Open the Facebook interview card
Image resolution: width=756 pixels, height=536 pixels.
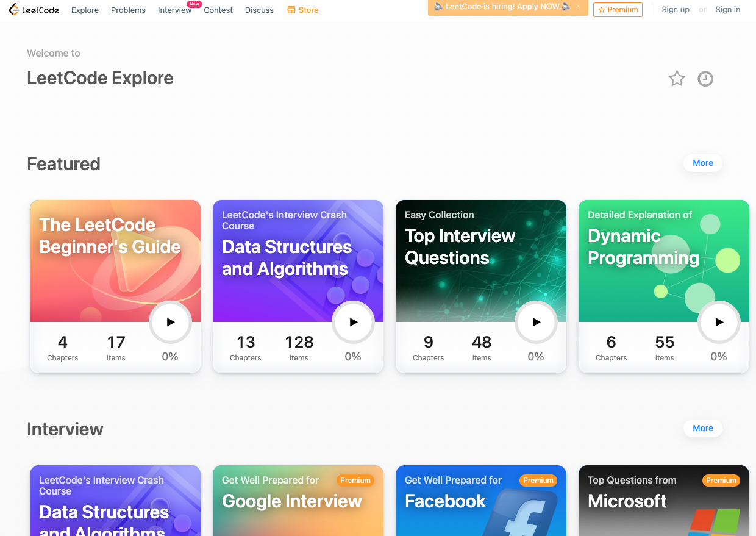(x=481, y=501)
